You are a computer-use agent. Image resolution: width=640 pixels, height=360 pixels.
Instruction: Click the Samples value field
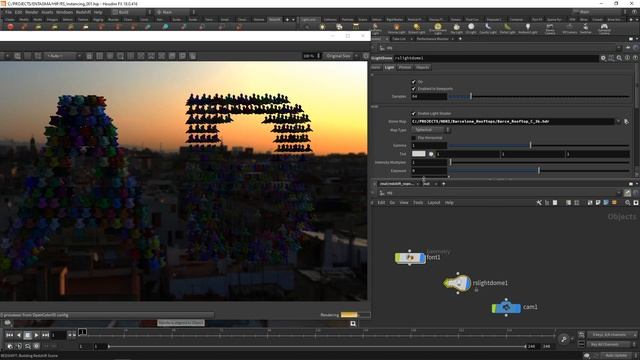pos(429,97)
